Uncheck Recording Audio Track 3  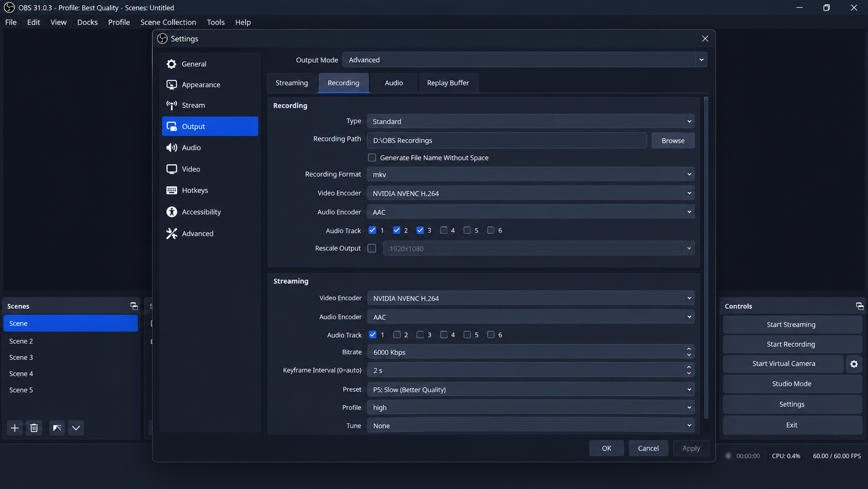pos(420,230)
